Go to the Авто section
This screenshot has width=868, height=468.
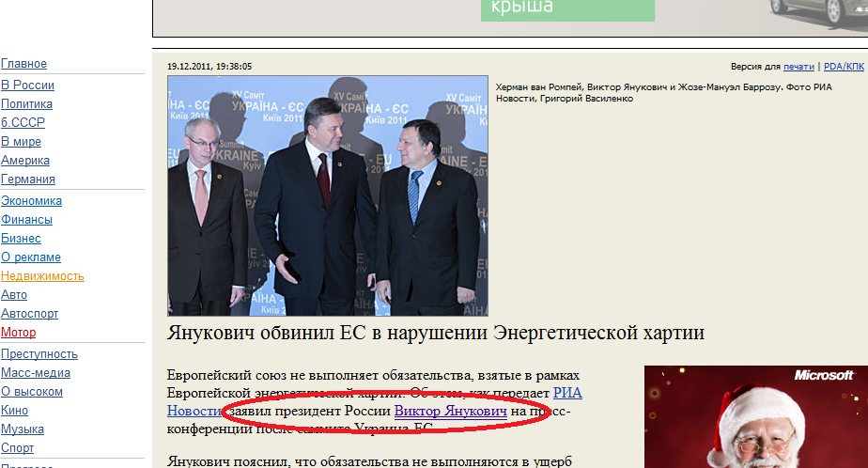click(14, 295)
